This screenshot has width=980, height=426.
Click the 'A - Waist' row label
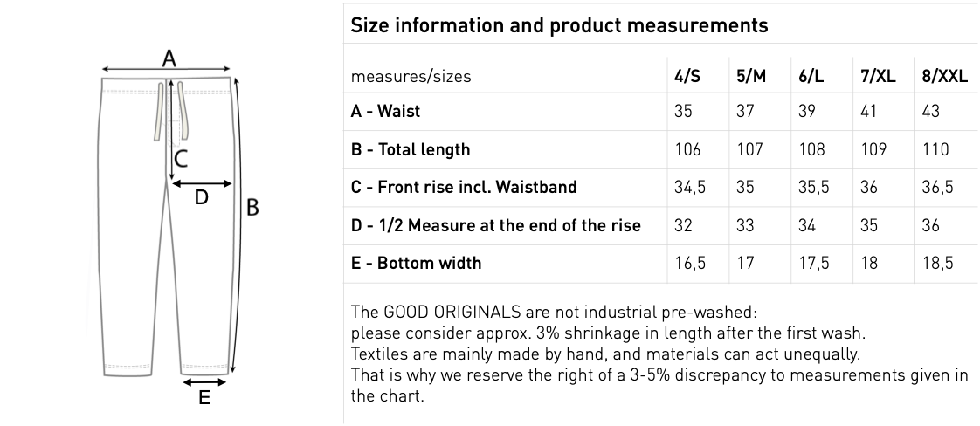(x=385, y=112)
